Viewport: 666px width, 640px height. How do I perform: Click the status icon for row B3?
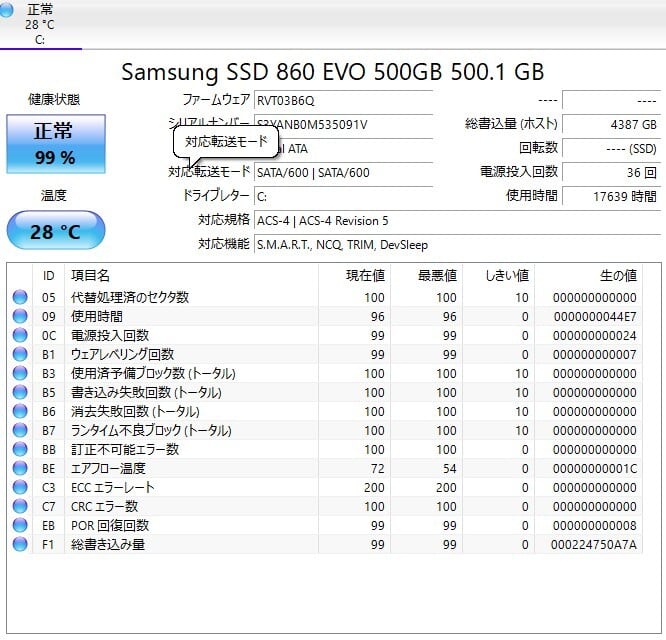click(20, 373)
